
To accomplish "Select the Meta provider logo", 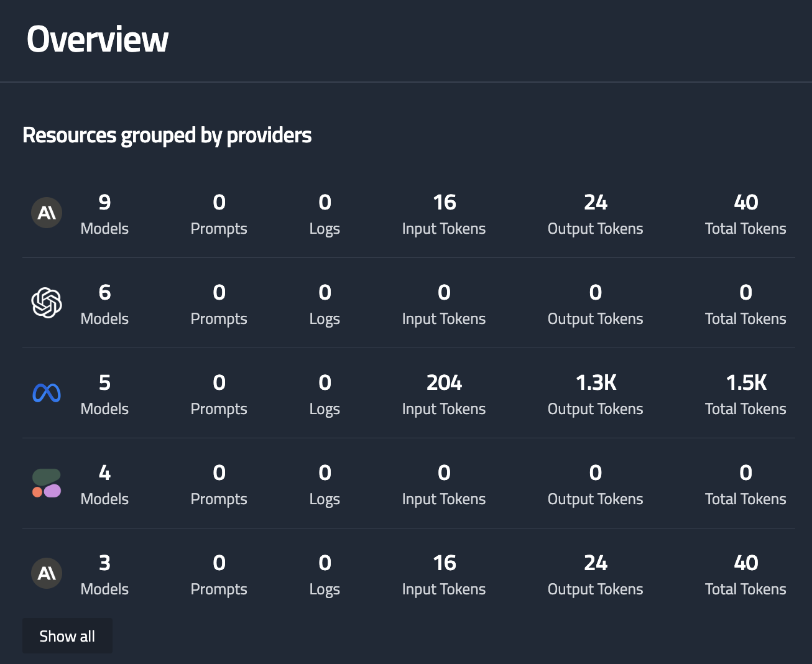I will point(47,393).
